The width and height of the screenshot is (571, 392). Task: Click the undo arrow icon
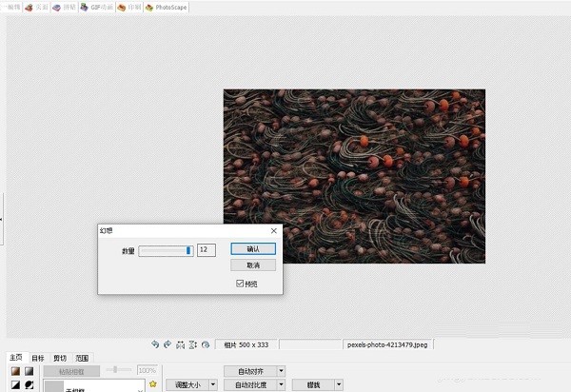tap(155, 344)
